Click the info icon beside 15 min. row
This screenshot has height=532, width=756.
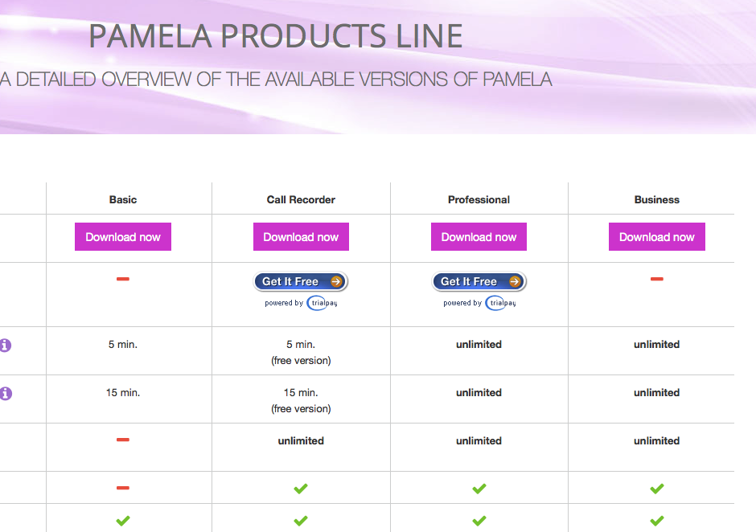tap(6, 393)
